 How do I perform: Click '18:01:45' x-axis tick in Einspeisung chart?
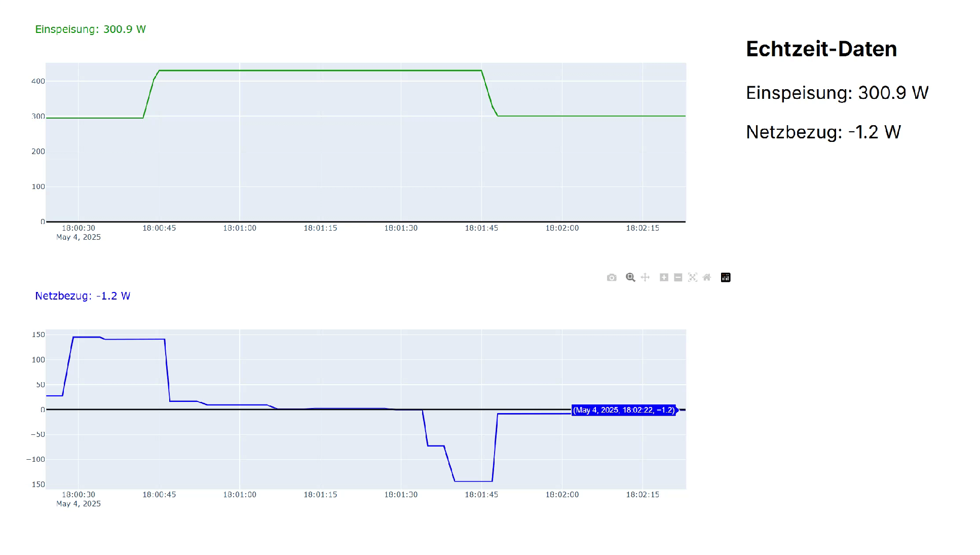point(481,228)
